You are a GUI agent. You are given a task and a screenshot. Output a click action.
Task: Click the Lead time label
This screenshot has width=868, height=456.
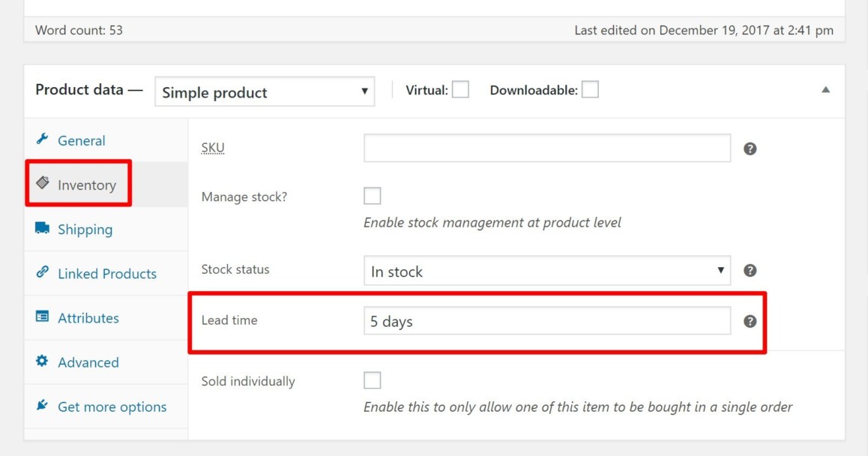pos(229,320)
